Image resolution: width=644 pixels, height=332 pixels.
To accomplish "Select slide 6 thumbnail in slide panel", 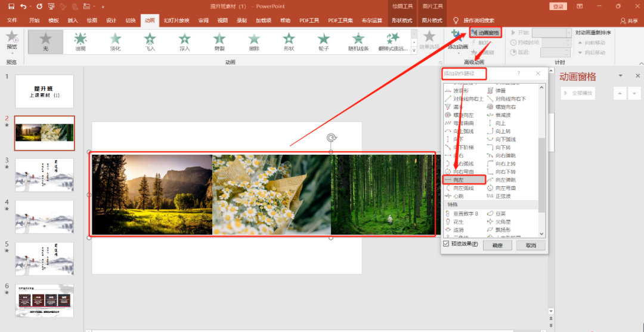I will (x=44, y=301).
